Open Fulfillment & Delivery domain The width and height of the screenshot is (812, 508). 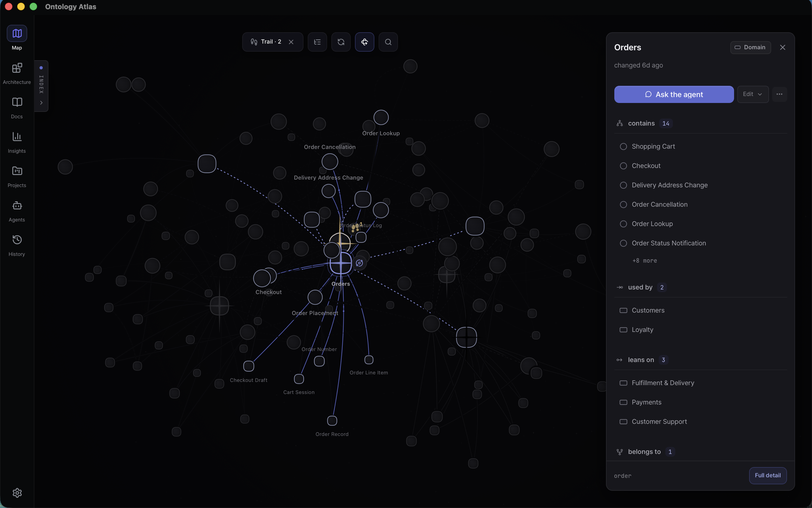point(700,383)
